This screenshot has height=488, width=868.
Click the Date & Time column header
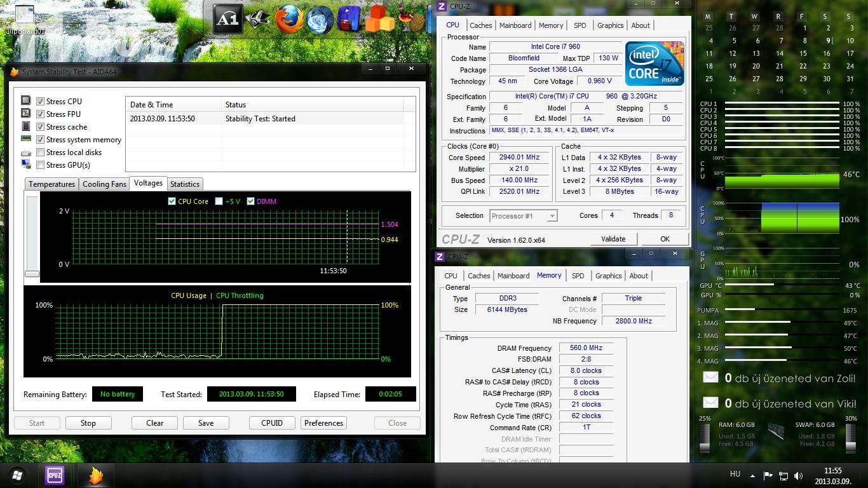[x=173, y=104]
